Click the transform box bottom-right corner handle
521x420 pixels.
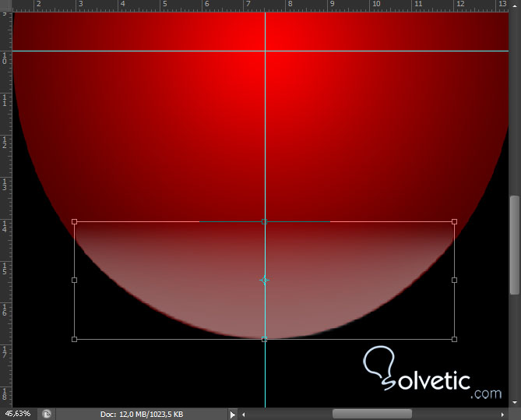[x=454, y=339]
